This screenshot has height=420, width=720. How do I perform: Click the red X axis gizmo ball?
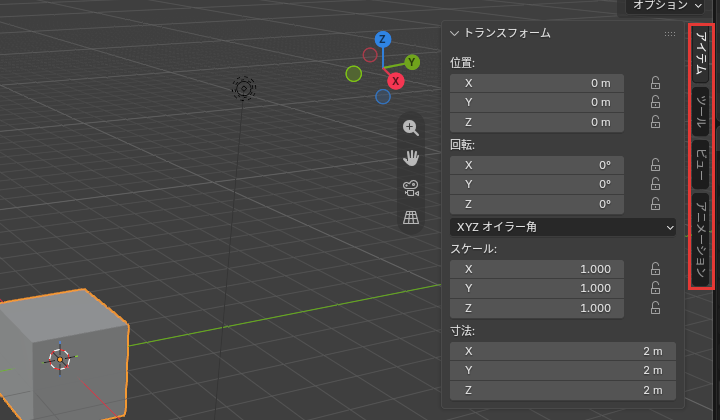pyautogui.click(x=395, y=81)
